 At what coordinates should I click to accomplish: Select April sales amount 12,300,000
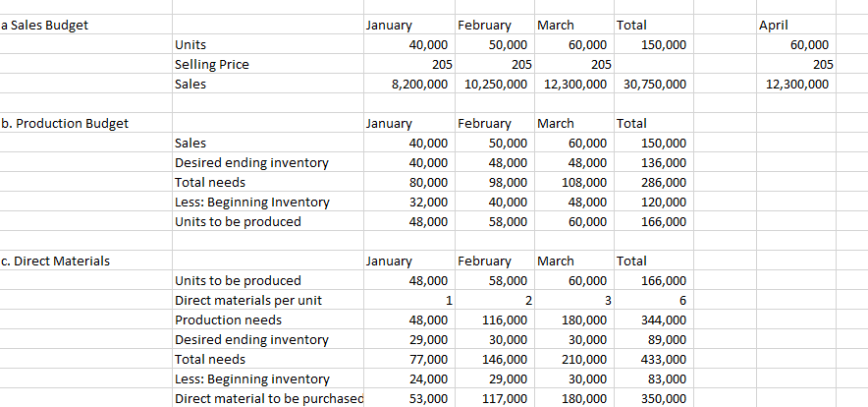(x=796, y=85)
